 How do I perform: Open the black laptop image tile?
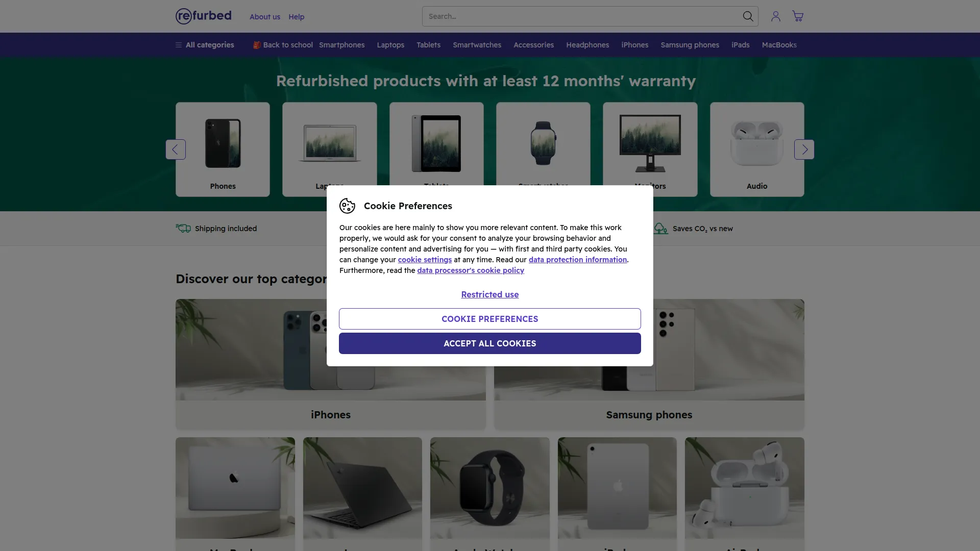click(x=362, y=488)
